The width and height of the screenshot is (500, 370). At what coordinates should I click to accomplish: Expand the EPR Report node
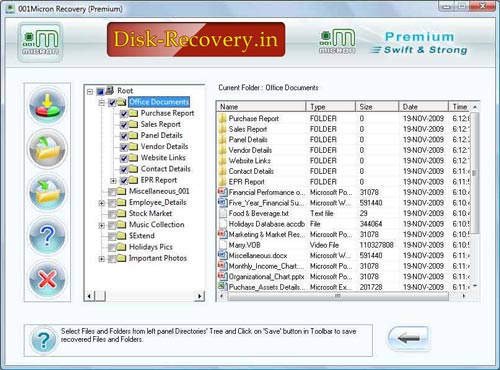pos(113,181)
